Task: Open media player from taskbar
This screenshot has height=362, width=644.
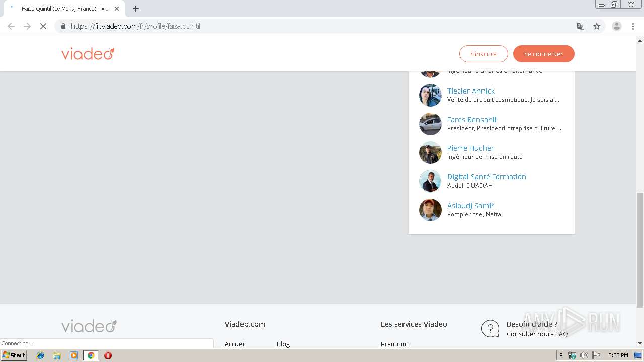Action: (x=74, y=355)
